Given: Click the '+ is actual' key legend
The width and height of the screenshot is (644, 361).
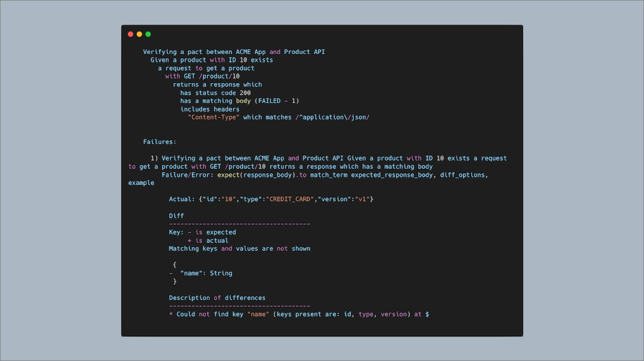Looking at the screenshot, I should pos(208,241).
